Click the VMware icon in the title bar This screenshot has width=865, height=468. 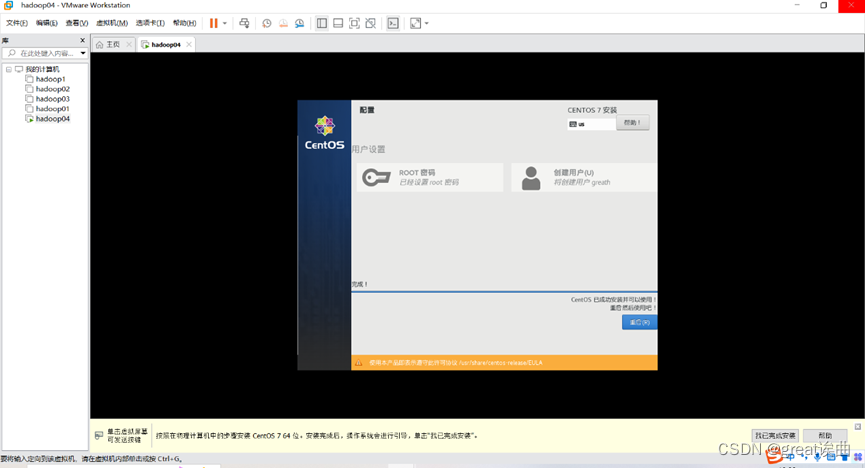[x=8, y=6]
